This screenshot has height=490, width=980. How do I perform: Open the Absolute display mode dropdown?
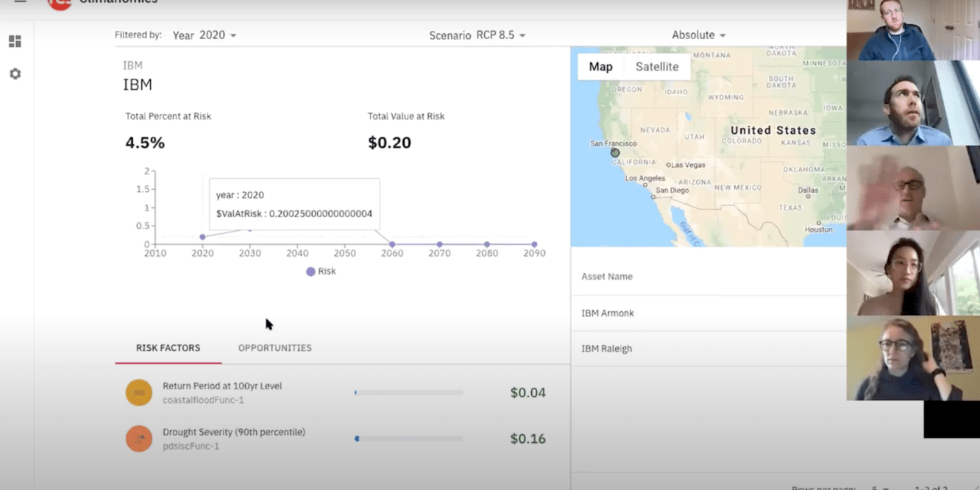698,35
